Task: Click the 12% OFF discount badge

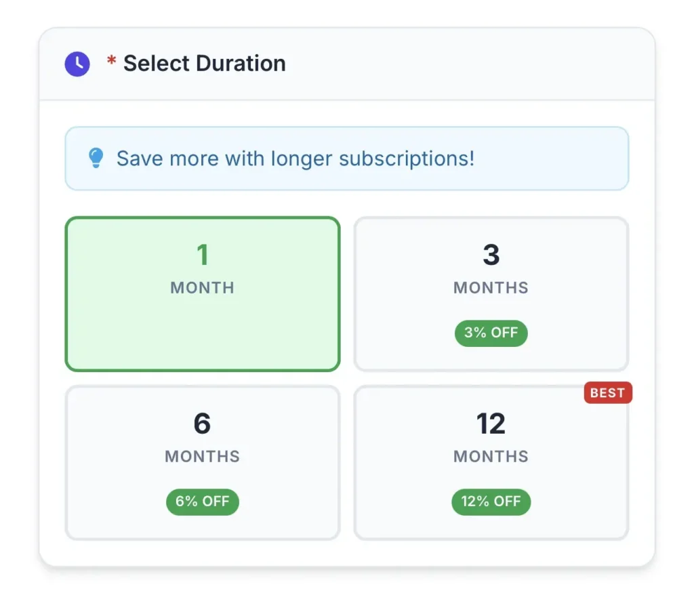Action: [491, 502]
